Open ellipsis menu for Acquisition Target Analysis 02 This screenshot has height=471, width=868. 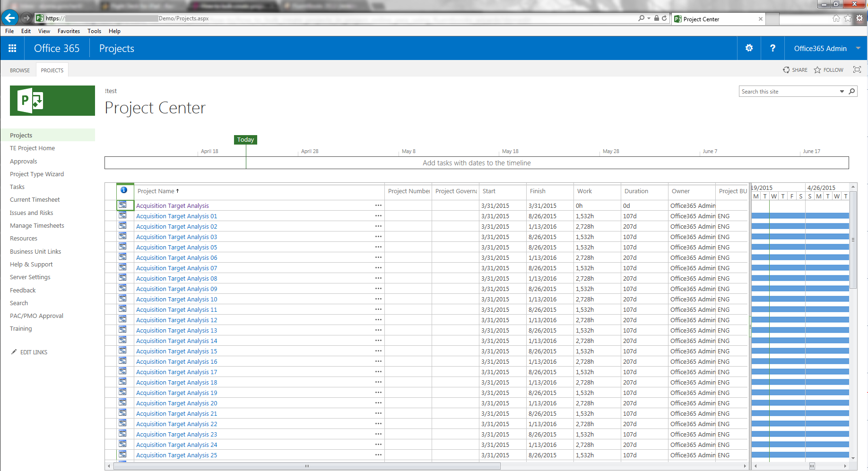378,226
